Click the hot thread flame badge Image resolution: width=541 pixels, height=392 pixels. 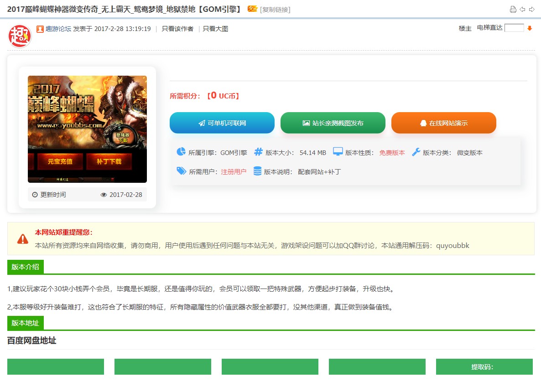point(252,9)
